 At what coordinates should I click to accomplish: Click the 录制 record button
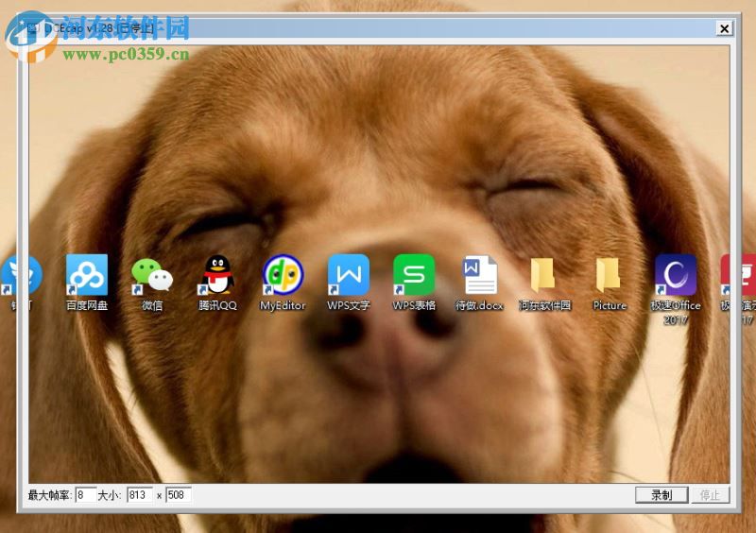pyautogui.click(x=661, y=495)
